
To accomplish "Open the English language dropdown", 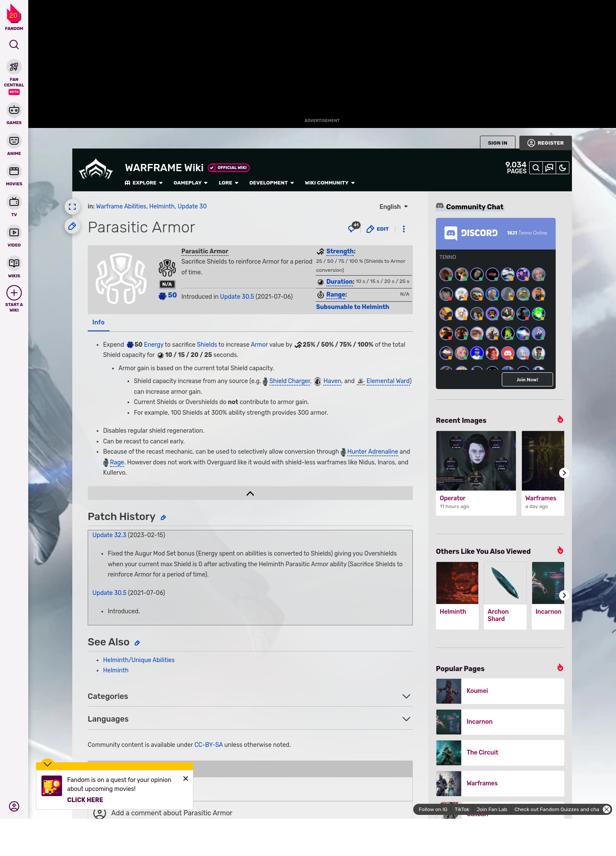I will coord(394,207).
